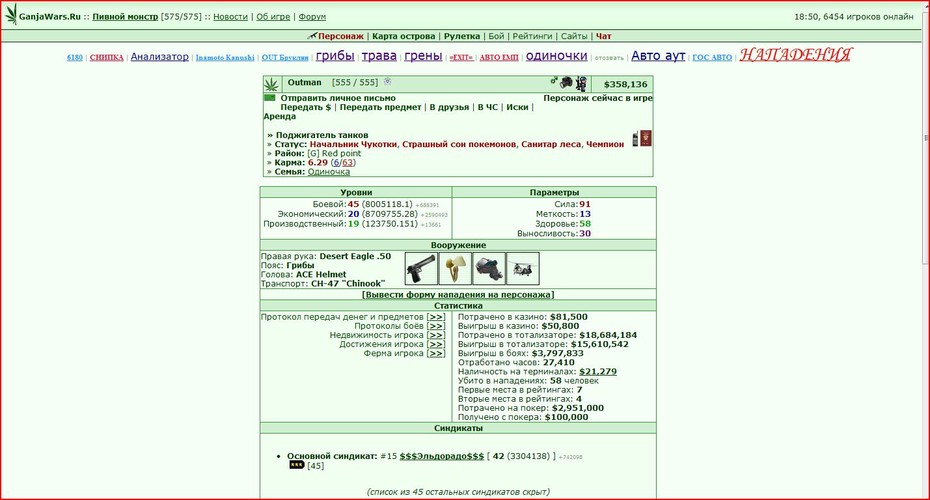Open the Иски link
Image resolution: width=930 pixels, height=500 pixels.
tap(517, 107)
